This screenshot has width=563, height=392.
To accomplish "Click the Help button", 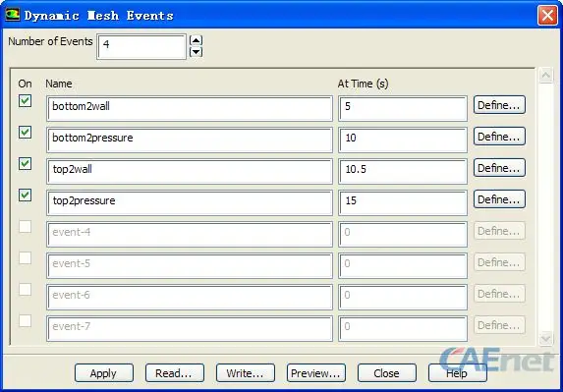I will click(458, 373).
